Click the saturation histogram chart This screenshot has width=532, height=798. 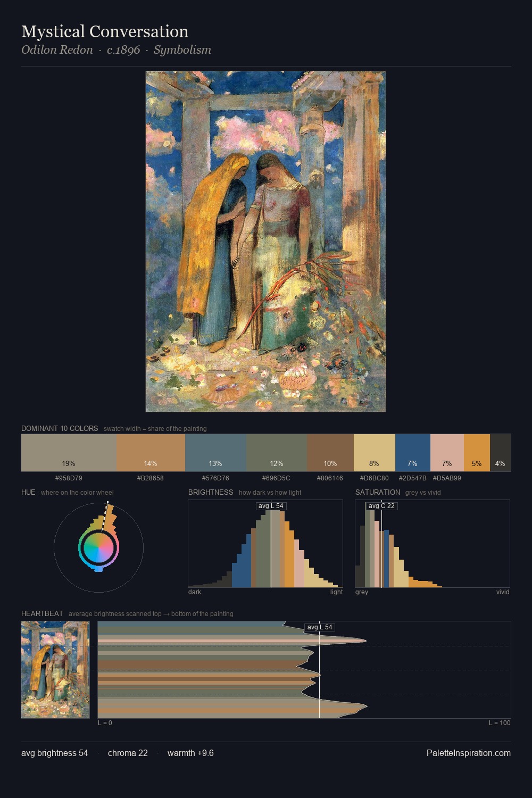tap(433, 544)
